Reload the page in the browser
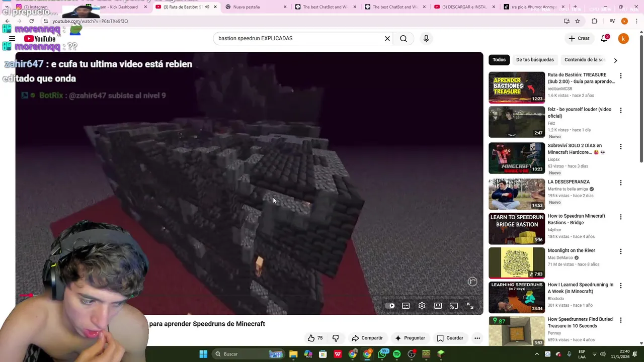This screenshot has height=362, width=644. [31, 21]
